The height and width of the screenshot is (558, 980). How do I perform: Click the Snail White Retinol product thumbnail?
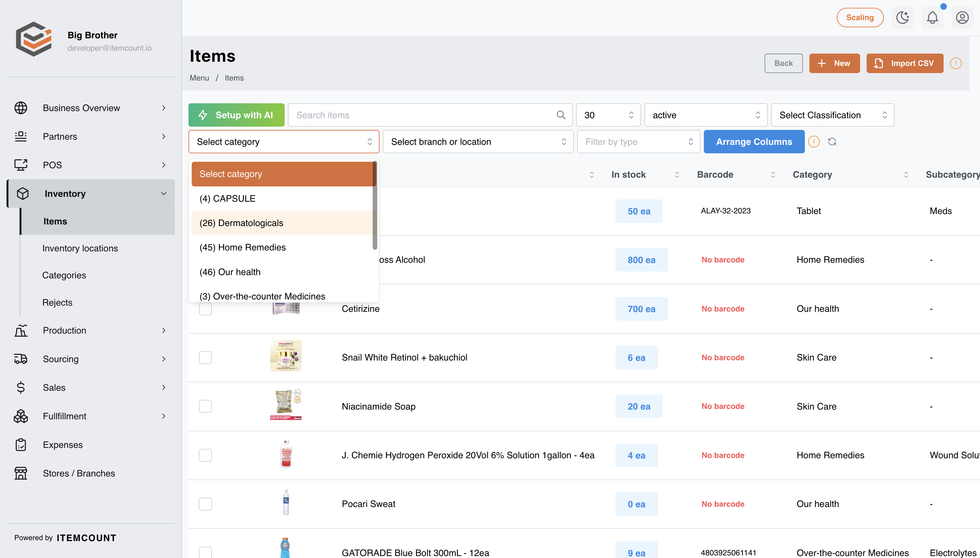pyautogui.click(x=286, y=356)
